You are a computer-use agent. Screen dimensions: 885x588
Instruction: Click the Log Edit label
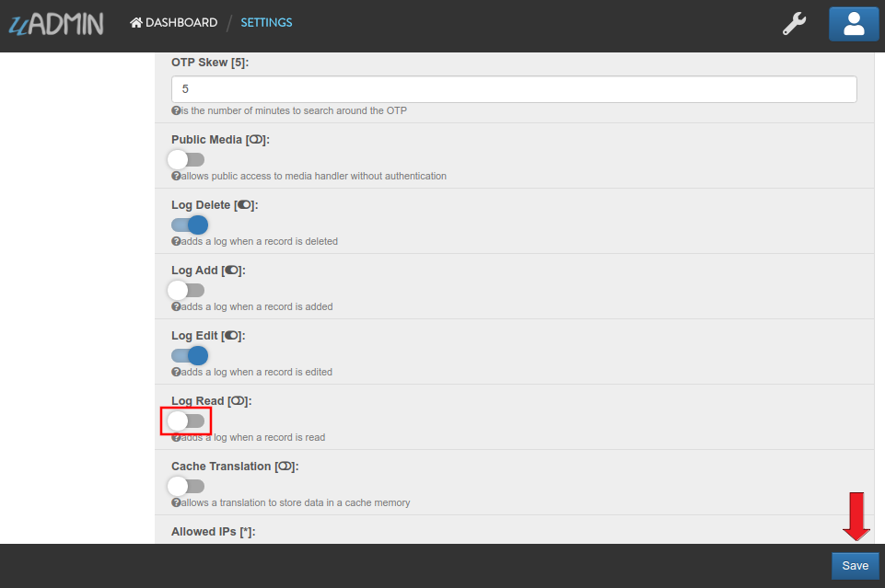(x=208, y=336)
